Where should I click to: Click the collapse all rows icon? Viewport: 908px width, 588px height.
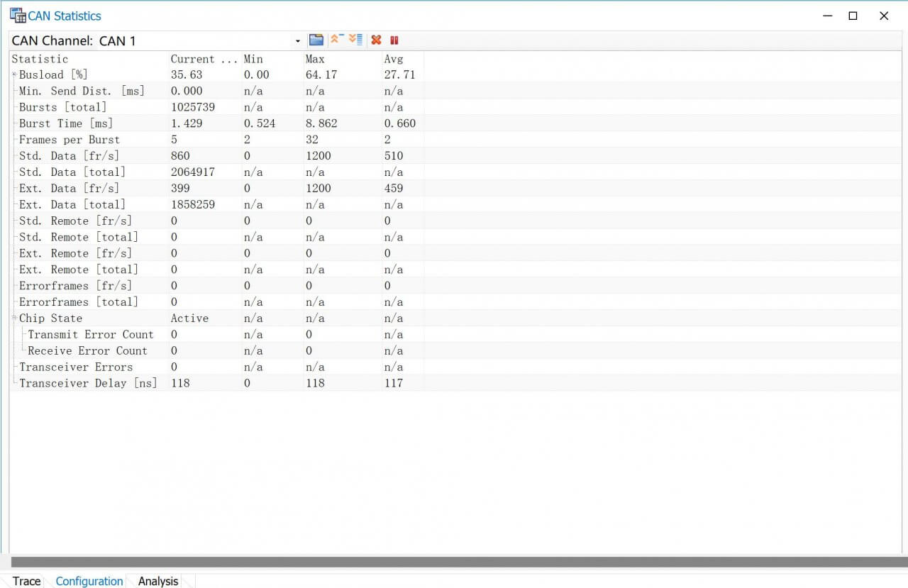336,40
